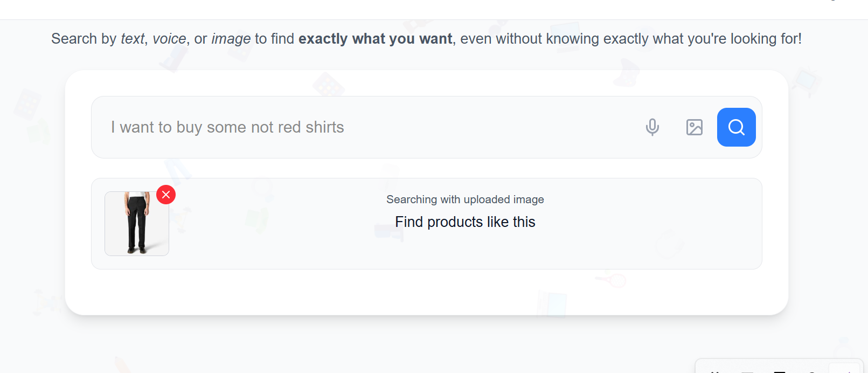Click the italic word "voice" in tagline
The width and height of the screenshot is (868, 373).
(169, 39)
